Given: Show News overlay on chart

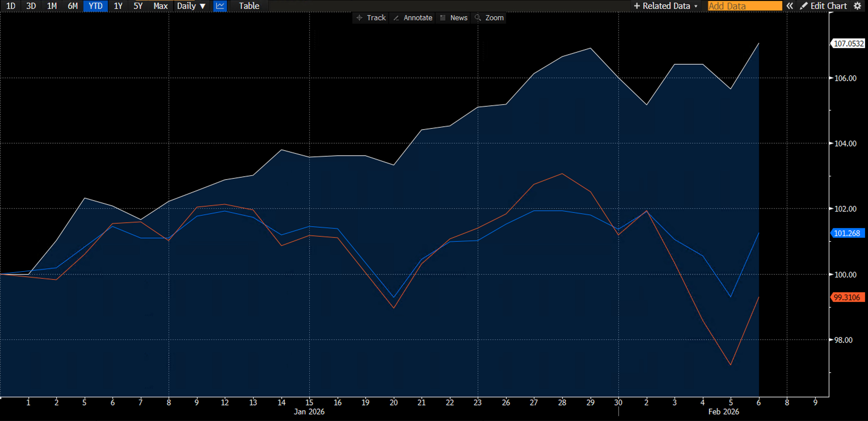Looking at the screenshot, I should pos(454,18).
